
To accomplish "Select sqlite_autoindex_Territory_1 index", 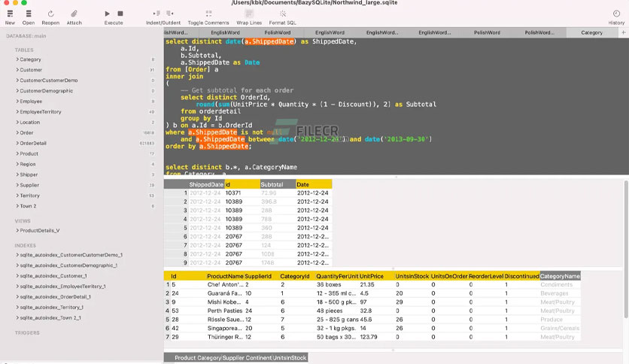I will (x=52, y=307).
